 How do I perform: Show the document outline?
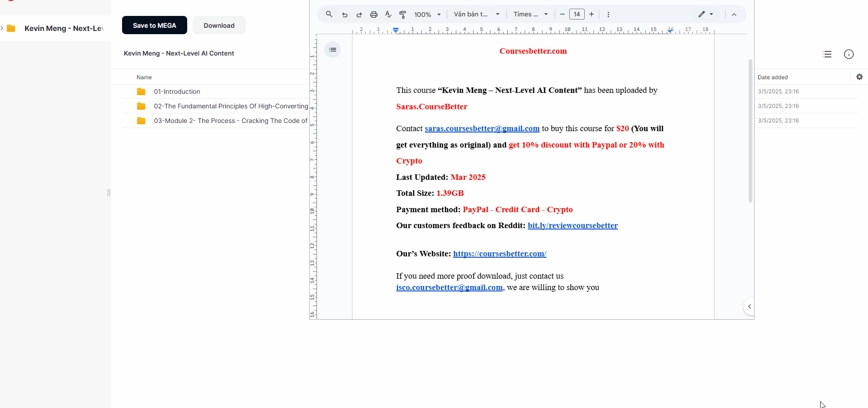pos(332,50)
